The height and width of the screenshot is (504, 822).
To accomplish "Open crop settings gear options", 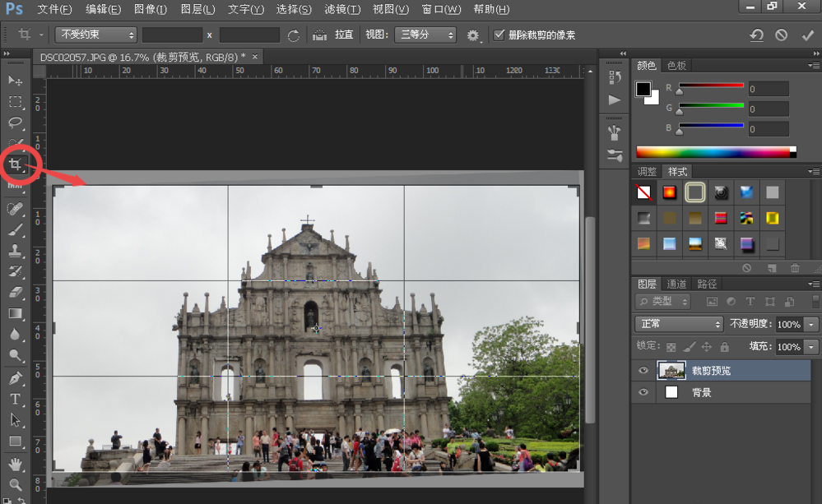I will click(473, 35).
